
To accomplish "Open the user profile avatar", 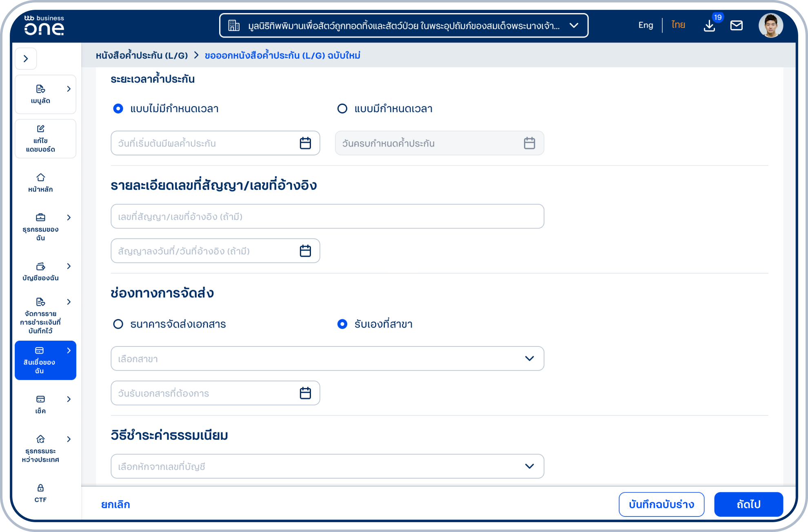I will (x=770, y=25).
